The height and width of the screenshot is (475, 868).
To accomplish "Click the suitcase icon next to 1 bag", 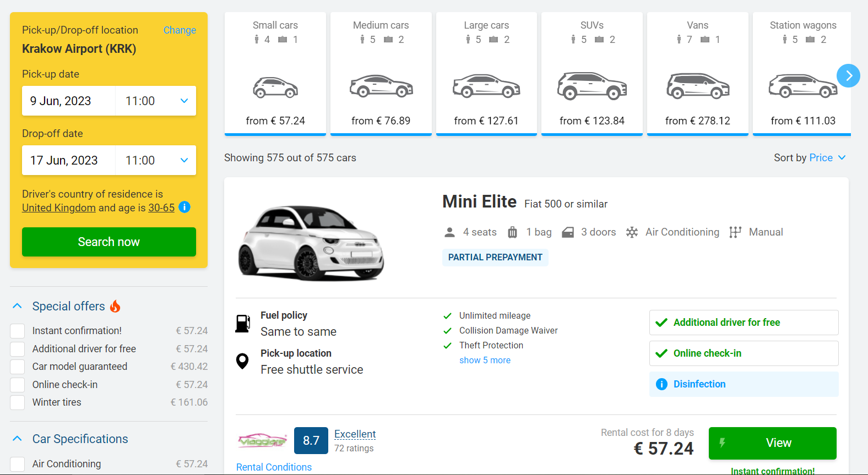I will pyautogui.click(x=512, y=232).
